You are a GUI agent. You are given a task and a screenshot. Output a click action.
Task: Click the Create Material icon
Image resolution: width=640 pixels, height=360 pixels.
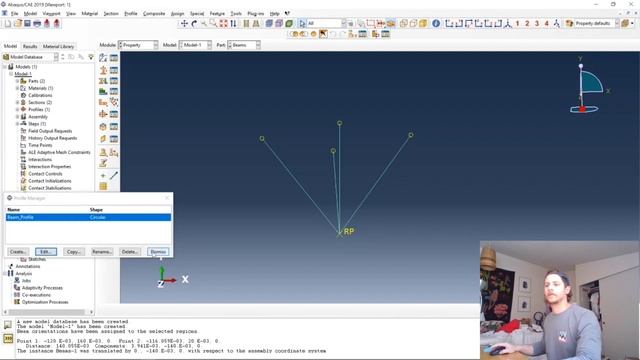103,58
